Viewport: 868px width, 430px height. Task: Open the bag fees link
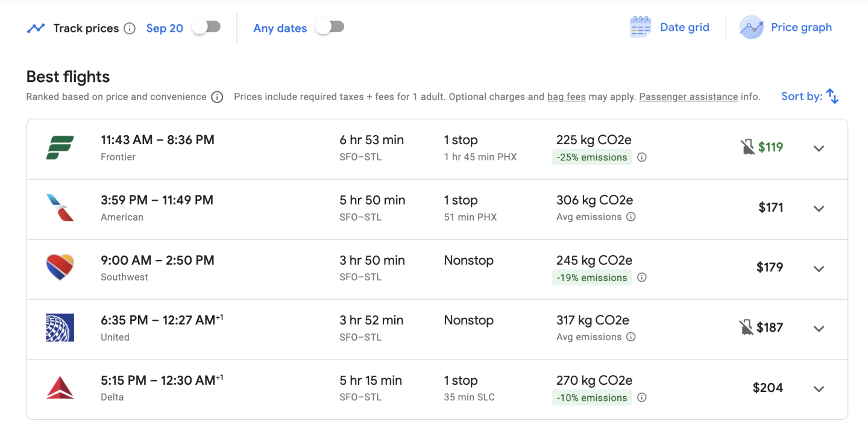[566, 97]
